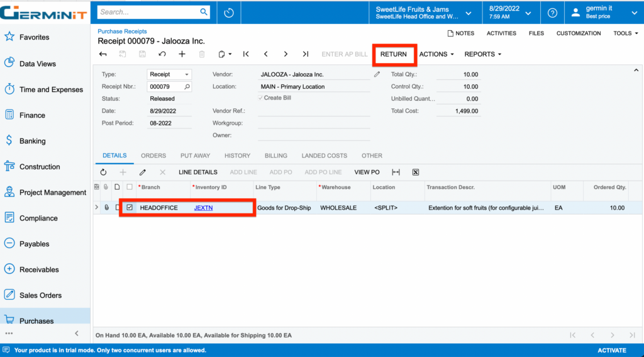Image resolution: width=644 pixels, height=357 pixels.
Task: Open germin it user menu
Action: click(604, 13)
